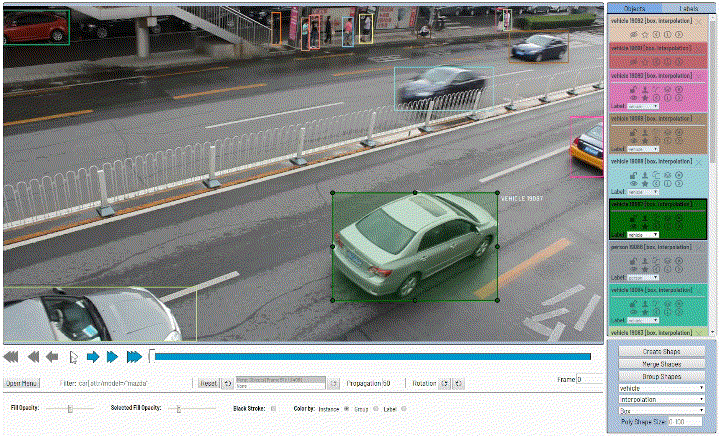The height and width of the screenshot is (436, 720).
Task: Jump to the last frame
Action: tap(134, 356)
